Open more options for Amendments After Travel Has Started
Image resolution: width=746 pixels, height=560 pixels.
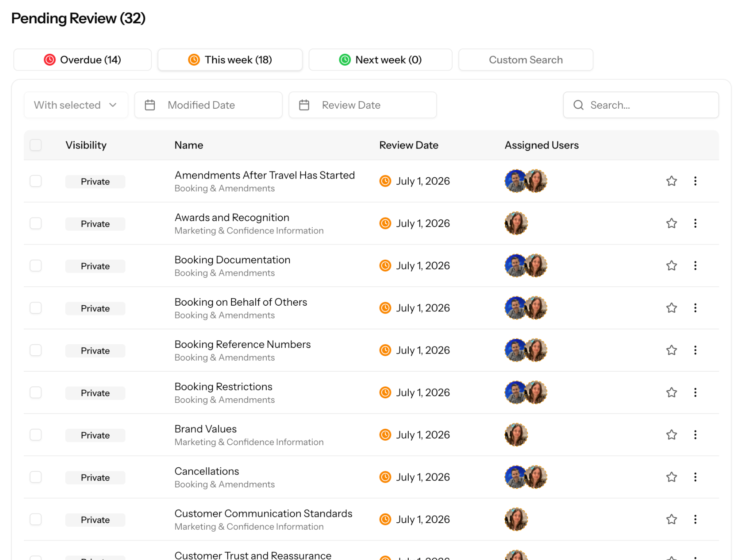(695, 181)
